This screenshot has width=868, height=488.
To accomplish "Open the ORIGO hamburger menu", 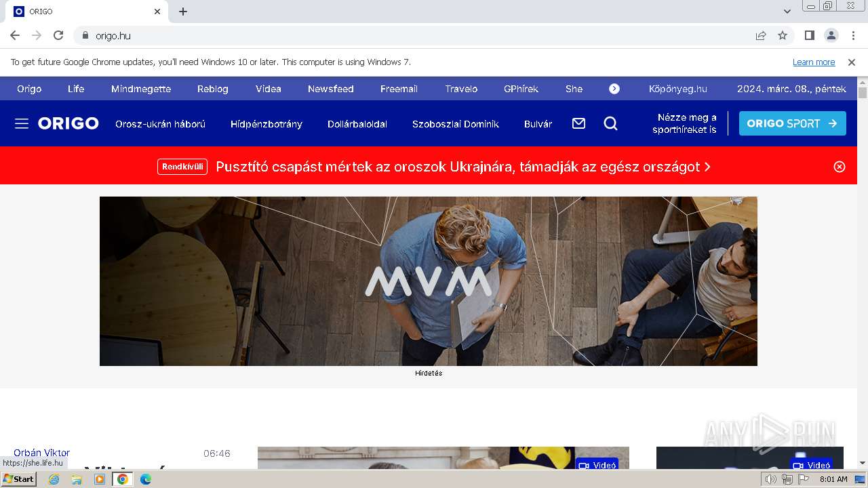I will point(22,123).
